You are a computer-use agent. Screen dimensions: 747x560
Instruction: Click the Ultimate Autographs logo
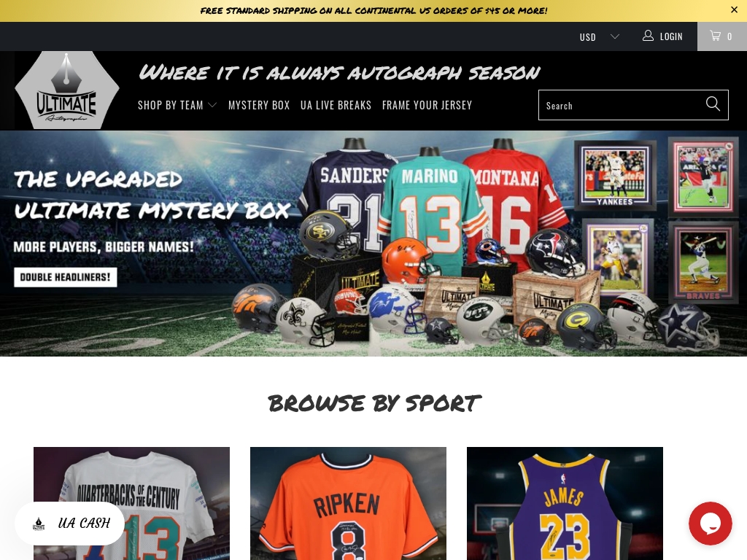coord(66,90)
